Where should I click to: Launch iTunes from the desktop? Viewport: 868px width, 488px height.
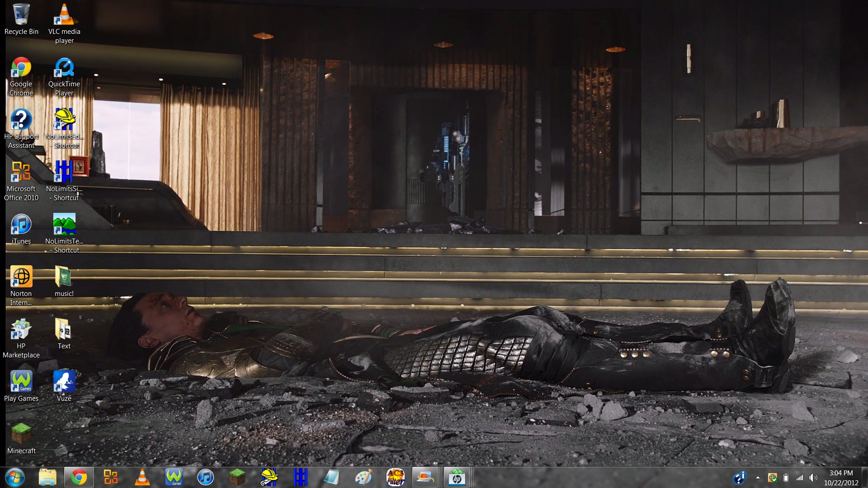pyautogui.click(x=21, y=229)
